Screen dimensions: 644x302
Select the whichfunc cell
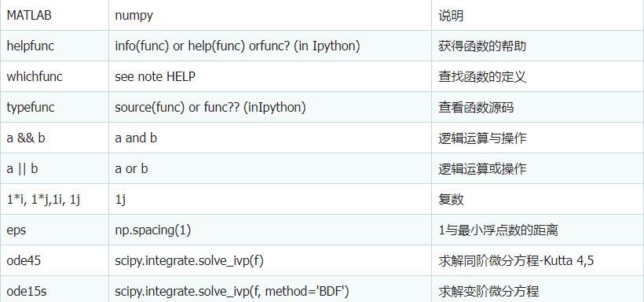point(55,76)
